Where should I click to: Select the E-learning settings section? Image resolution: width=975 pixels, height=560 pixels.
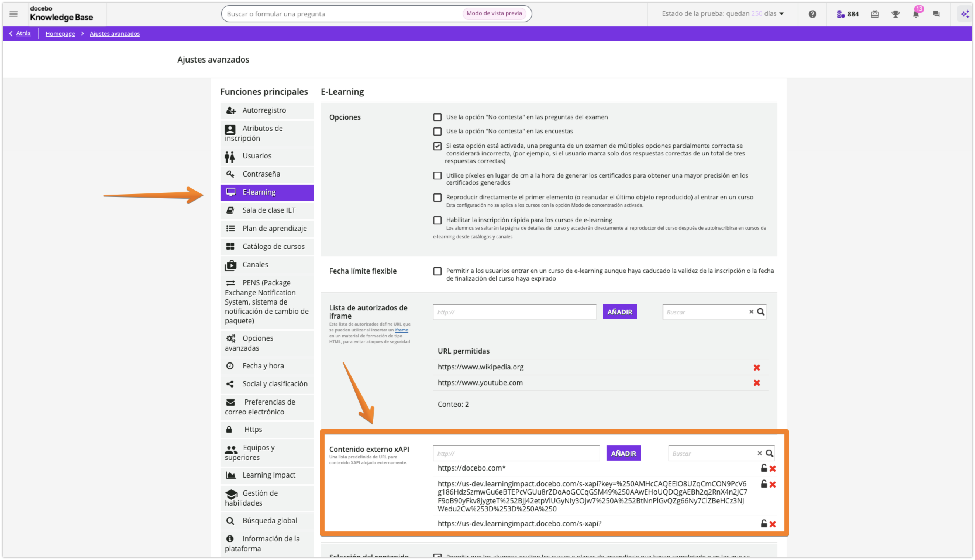[x=267, y=192]
